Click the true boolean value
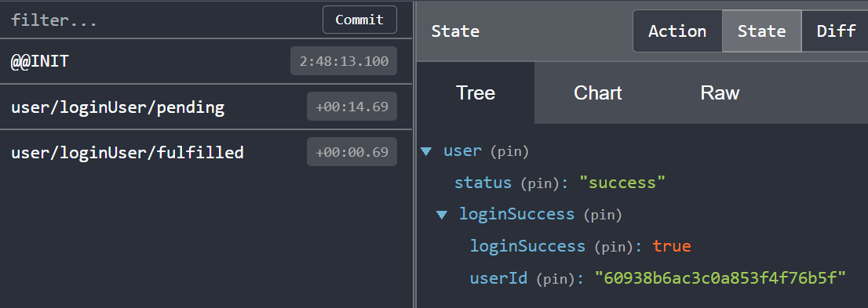The image size is (868, 308). (x=672, y=246)
